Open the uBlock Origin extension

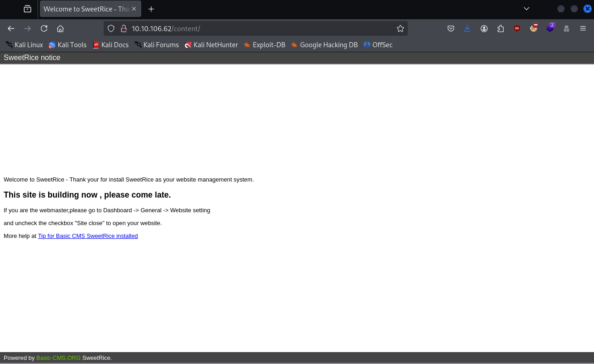tap(517, 28)
